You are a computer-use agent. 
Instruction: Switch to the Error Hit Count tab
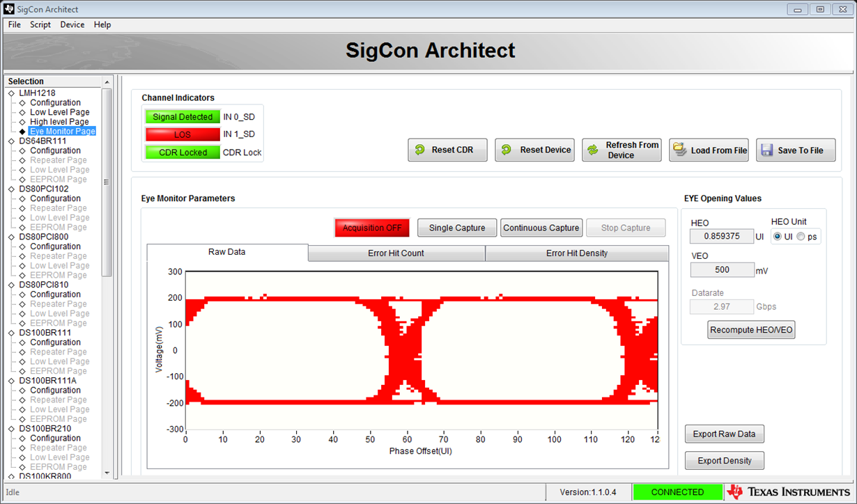point(396,253)
